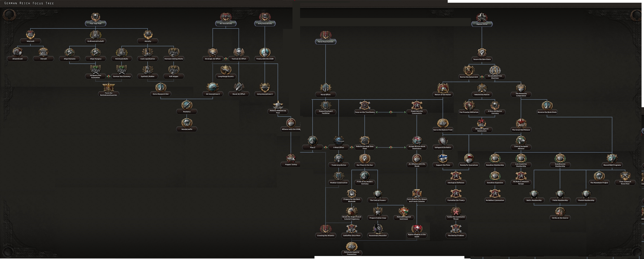The width and height of the screenshot is (644, 259).
Task: Click the No Balkan Communism focus label
Action: point(495,200)
